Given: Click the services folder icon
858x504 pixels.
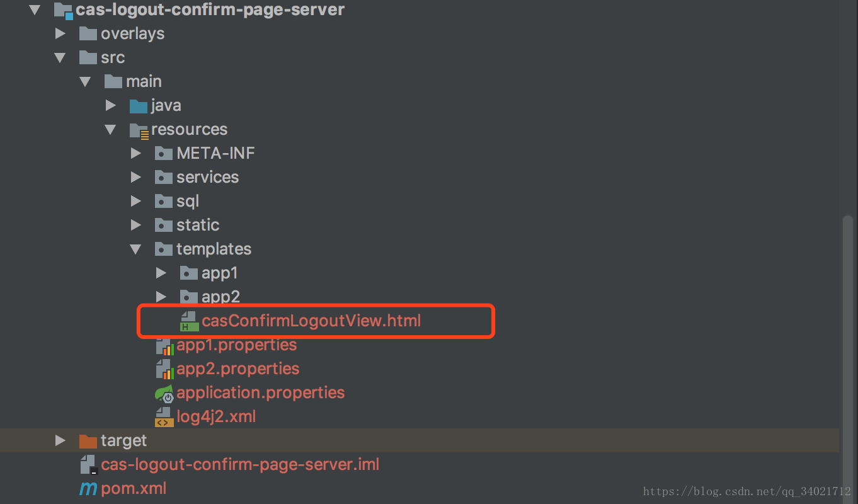Looking at the screenshot, I should point(164,177).
